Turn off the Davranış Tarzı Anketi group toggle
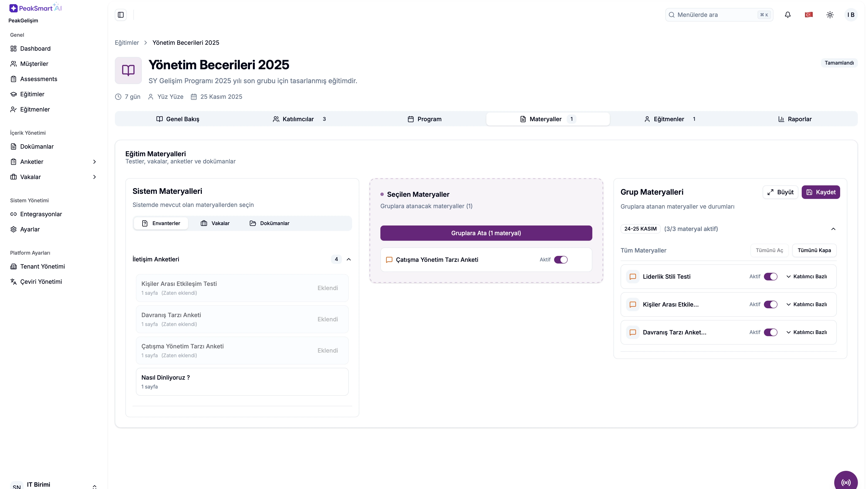 [x=770, y=332]
